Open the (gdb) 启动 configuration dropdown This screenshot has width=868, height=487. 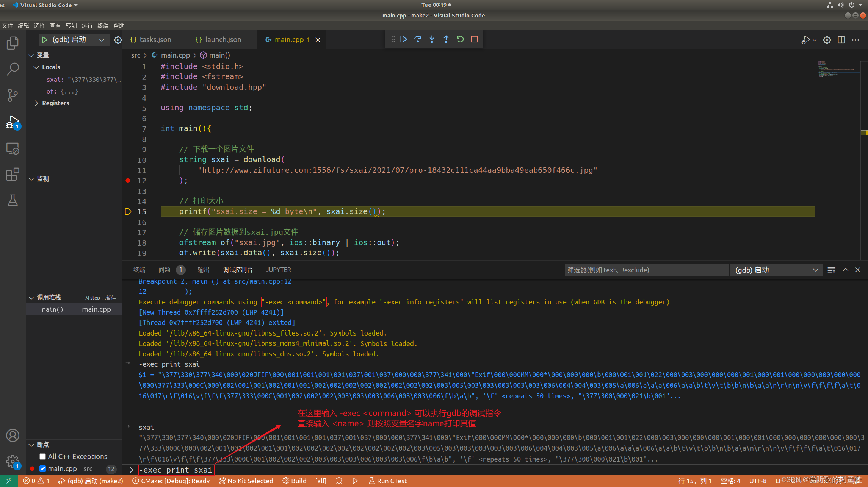(102, 40)
